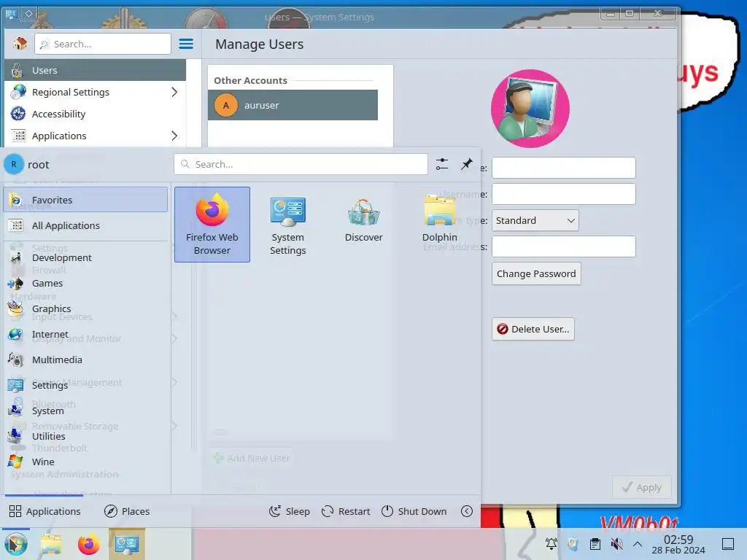Image resolution: width=747 pixels, height=560 pixels.
Task: Click the clock showing 02:59
Action: click(678, 544)
